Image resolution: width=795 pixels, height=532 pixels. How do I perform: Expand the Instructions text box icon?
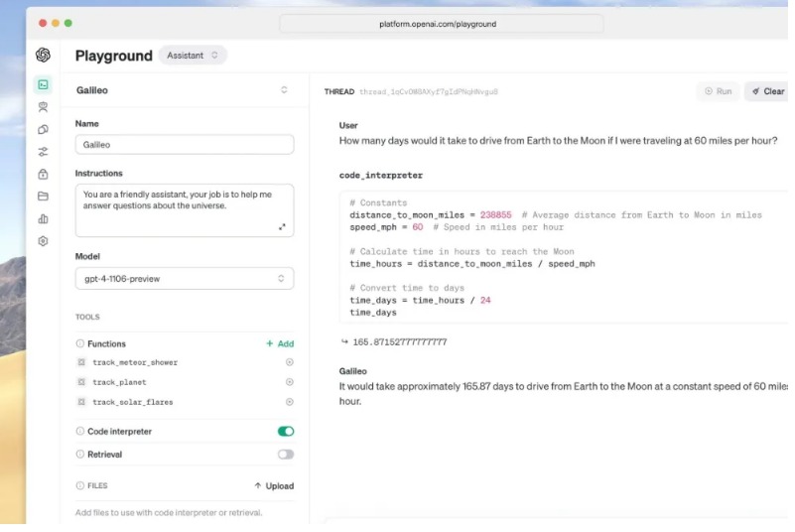click(x=282, y=226)
